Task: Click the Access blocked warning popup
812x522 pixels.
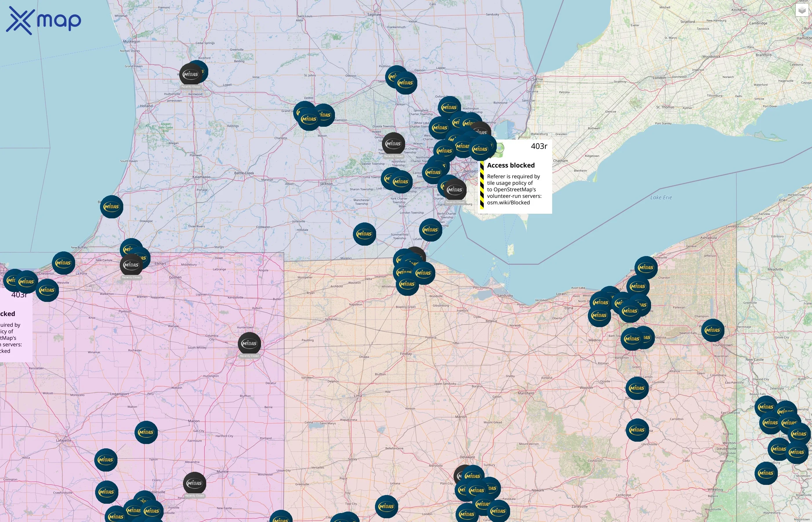Action: pyautogui.click(x=511, y=165)
